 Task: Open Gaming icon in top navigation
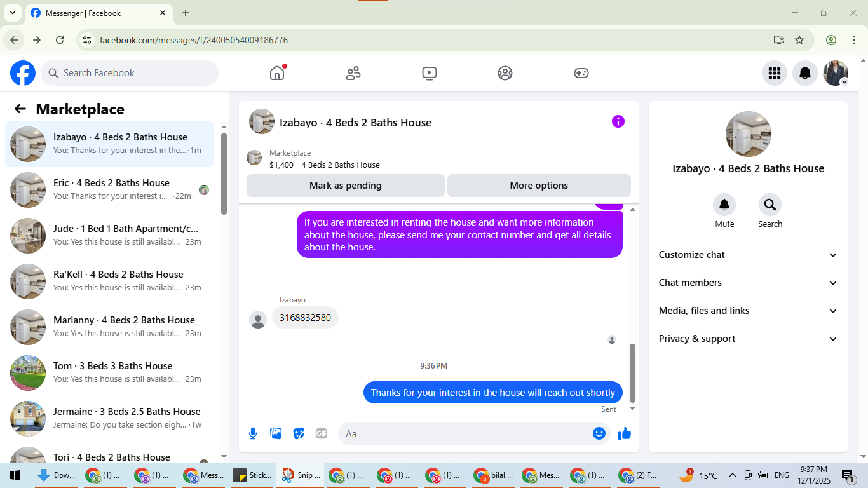581,73
